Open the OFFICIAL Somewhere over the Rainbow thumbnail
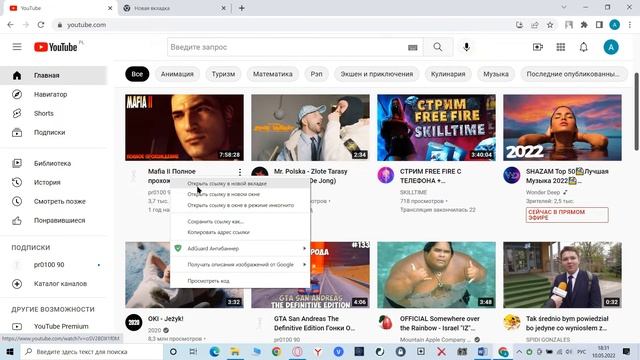 [436, 275]
